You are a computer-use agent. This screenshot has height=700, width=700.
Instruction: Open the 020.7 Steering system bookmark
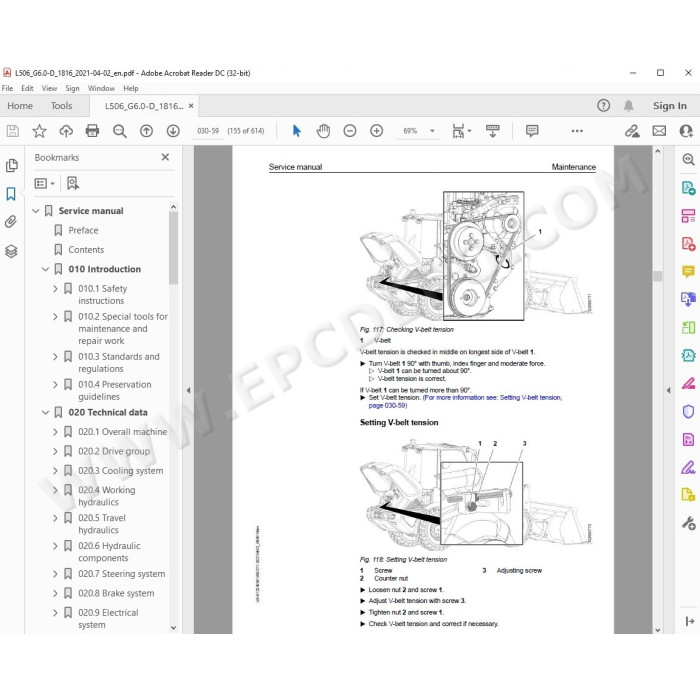[121, 574]
